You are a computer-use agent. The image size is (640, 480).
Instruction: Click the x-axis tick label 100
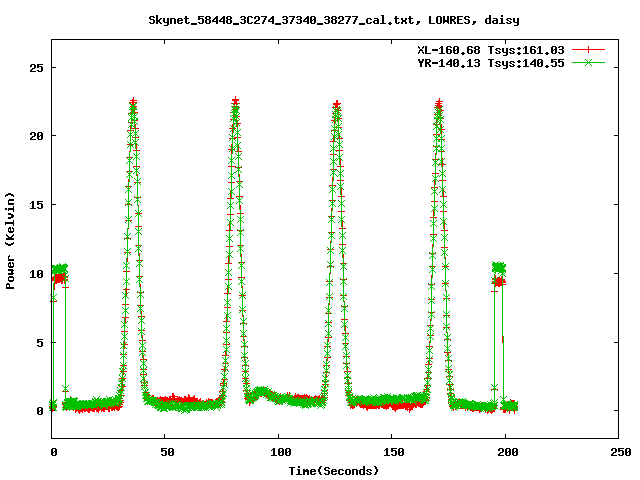click(281, 452)
